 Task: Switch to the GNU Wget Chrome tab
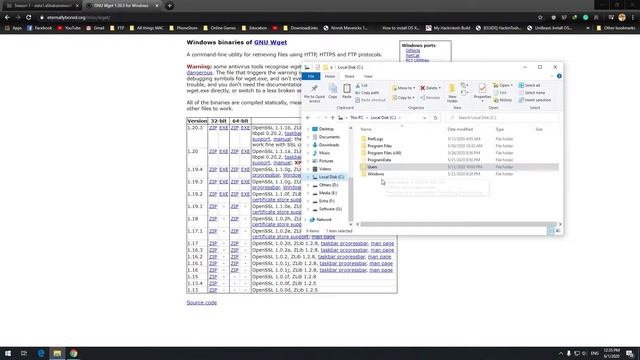pyautogui.click(x=121, y=6)
